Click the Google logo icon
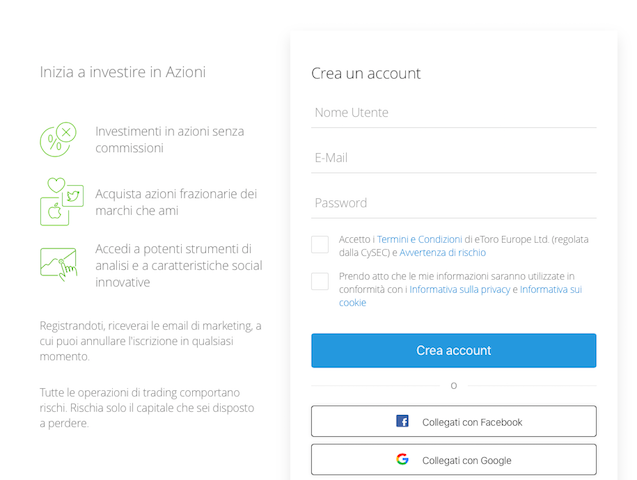This screenshot has height=480, width=637. 402,459
